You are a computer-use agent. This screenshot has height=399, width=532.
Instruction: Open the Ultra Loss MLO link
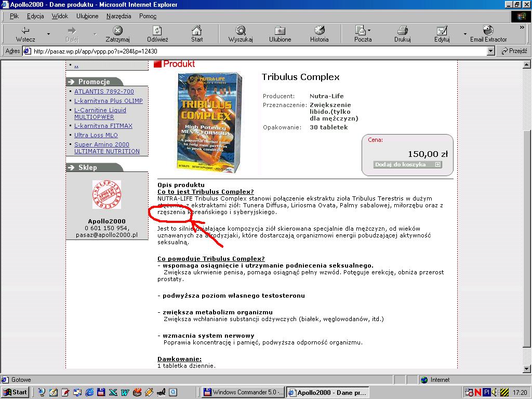[x=96, y=135]
